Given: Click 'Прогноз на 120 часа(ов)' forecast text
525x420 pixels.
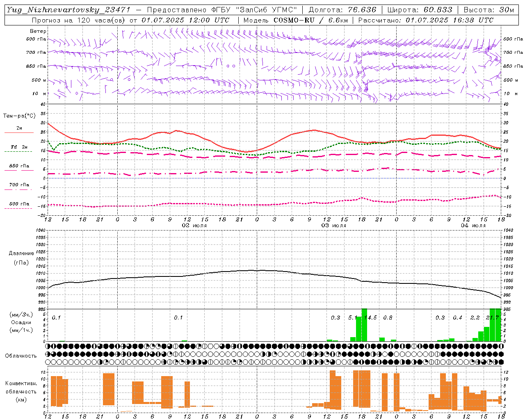Looking at the screenshot, I should 78,20.
